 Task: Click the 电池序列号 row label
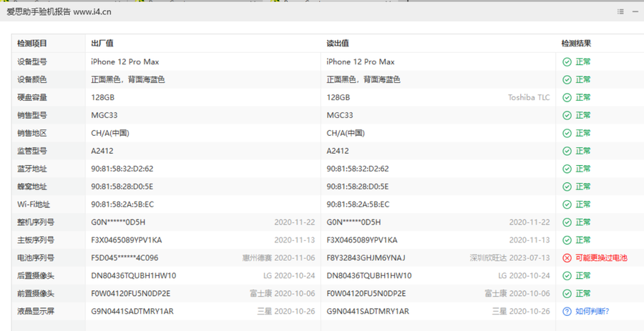click(36, 258)
